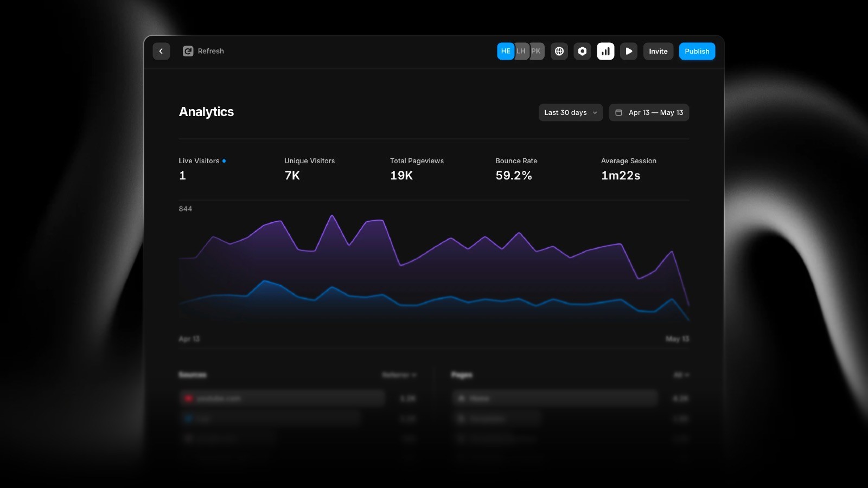Select the LH user avatar
The height and width of the screenshot is (488, 868).
click(x=521, y=51)
